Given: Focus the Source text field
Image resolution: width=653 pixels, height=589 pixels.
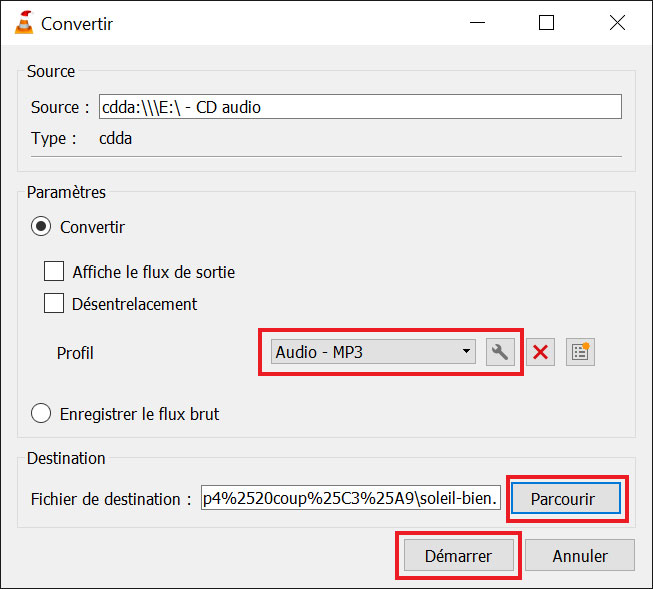Looking at the screenshot, I should click(360, 107).
